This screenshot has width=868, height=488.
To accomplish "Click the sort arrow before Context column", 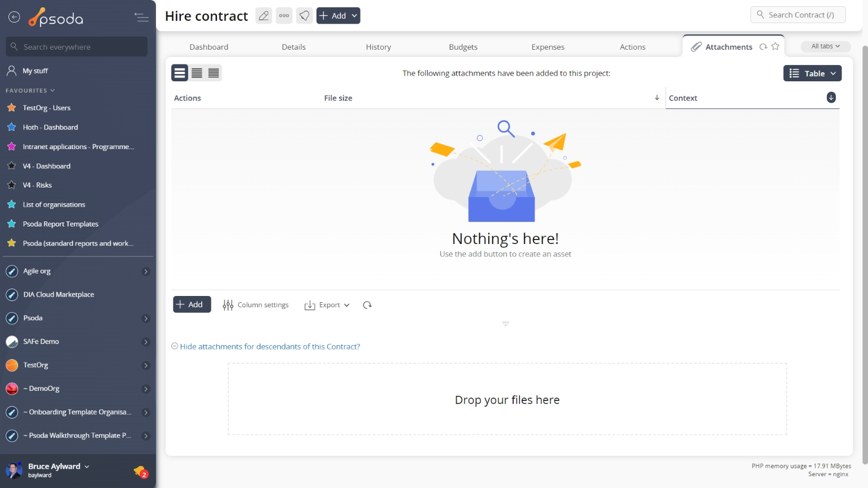I will click(x=657, y=98).
